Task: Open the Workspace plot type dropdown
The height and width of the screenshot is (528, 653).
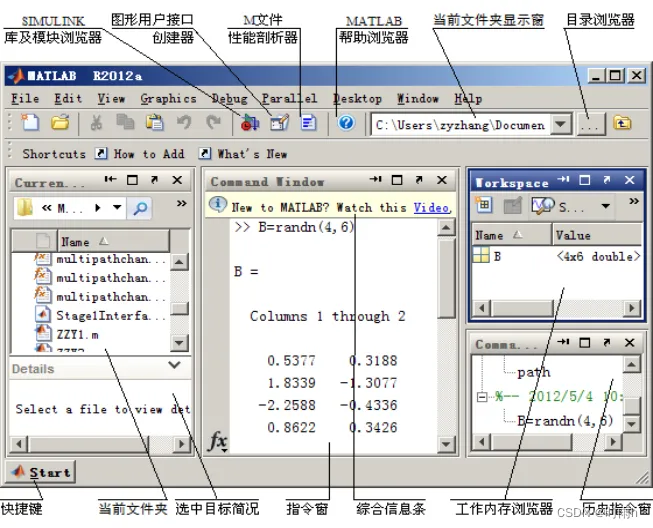Action: click(606, 206)
